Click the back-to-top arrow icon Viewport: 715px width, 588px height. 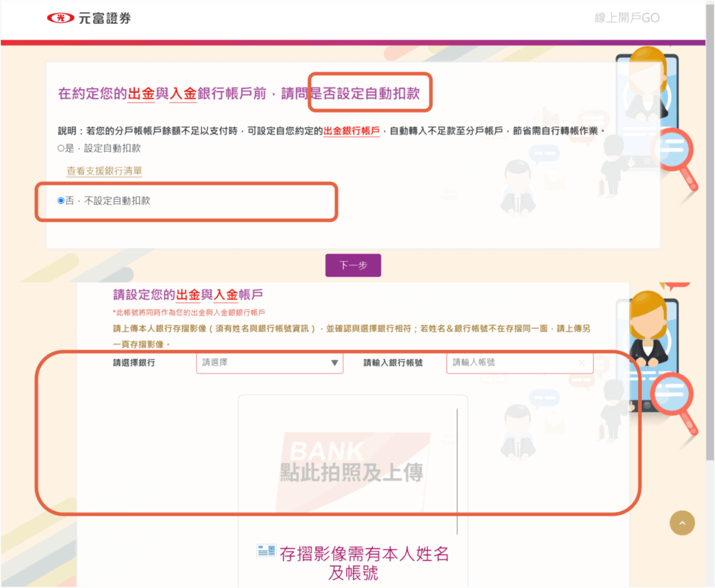[x=682, y=522]
